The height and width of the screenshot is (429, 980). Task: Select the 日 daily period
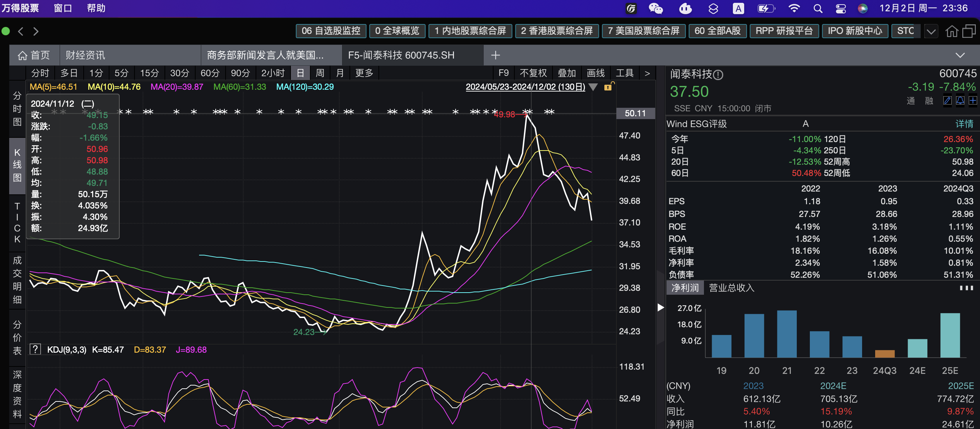click(300, 73)
